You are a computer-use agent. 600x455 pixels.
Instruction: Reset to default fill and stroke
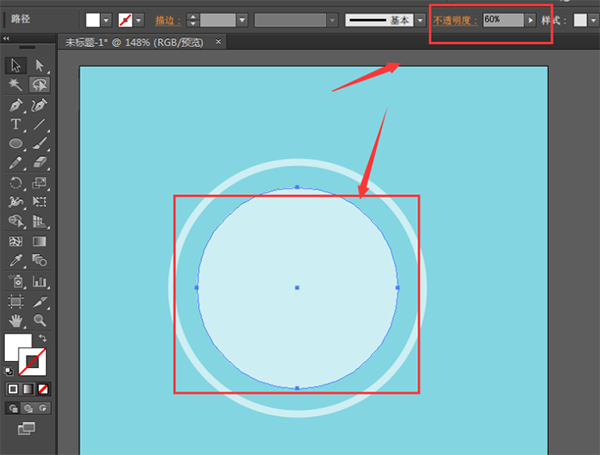(x=8, y=371)
